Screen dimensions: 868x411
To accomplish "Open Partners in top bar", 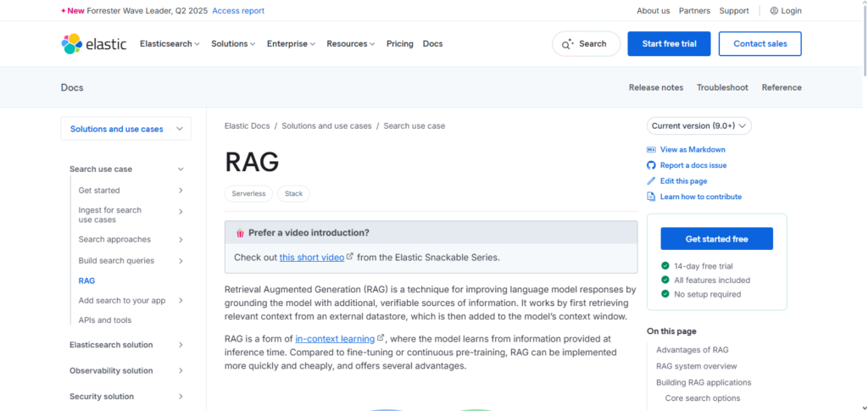I will pos(695,10).
